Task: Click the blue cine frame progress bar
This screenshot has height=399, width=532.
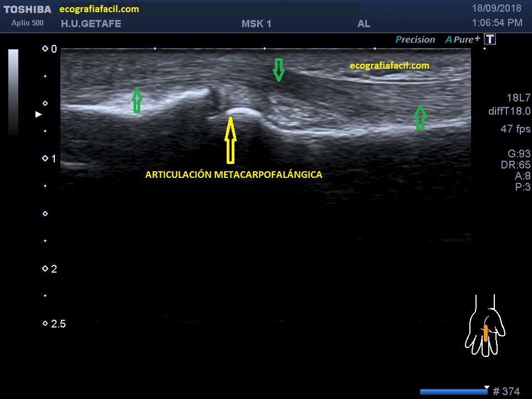Action: point(453,392)
